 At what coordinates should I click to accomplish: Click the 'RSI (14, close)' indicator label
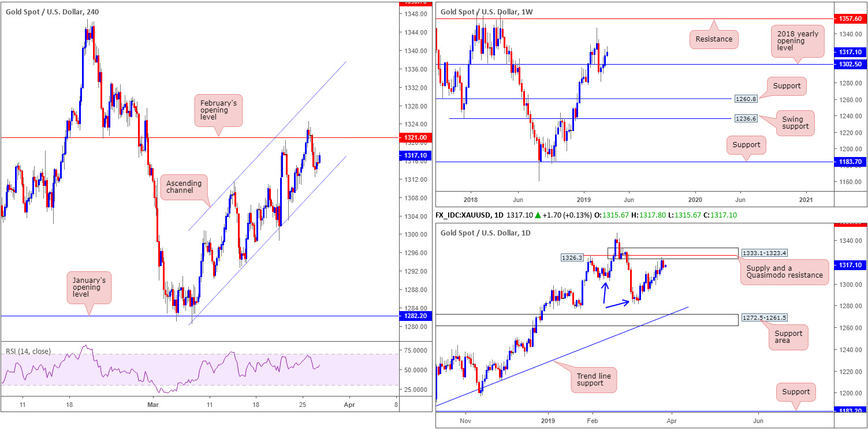tap(28, 351)
